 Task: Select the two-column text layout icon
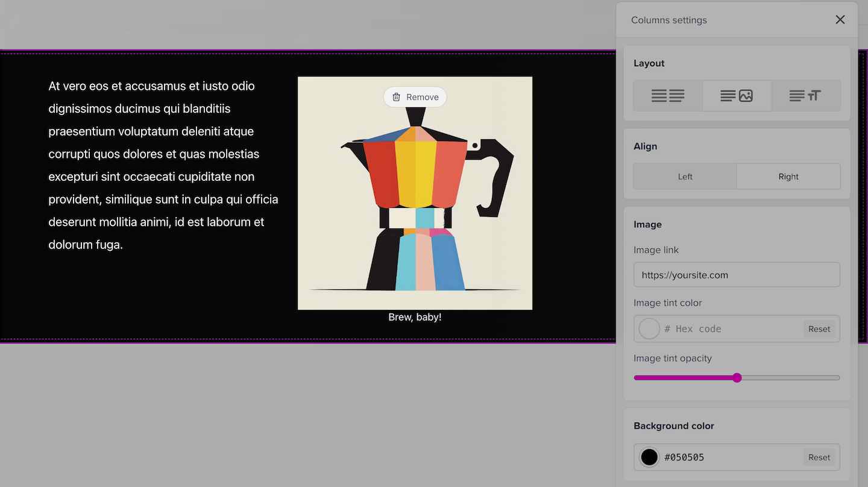[668, 96]
